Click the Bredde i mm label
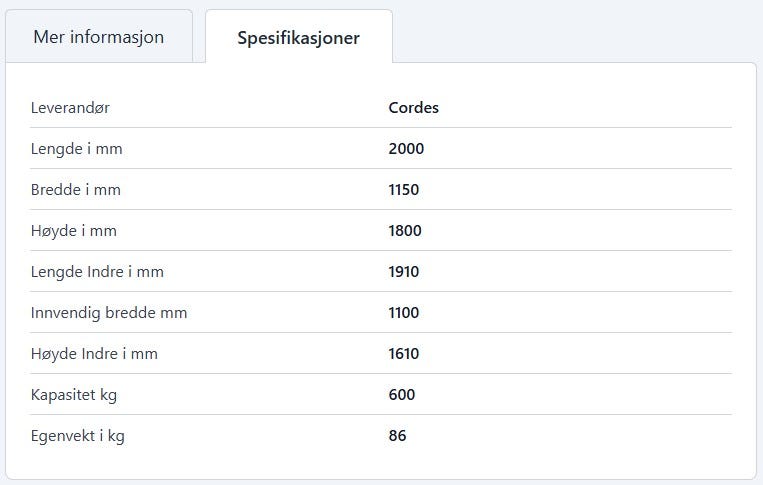The image size is (763, 485). 75,189
